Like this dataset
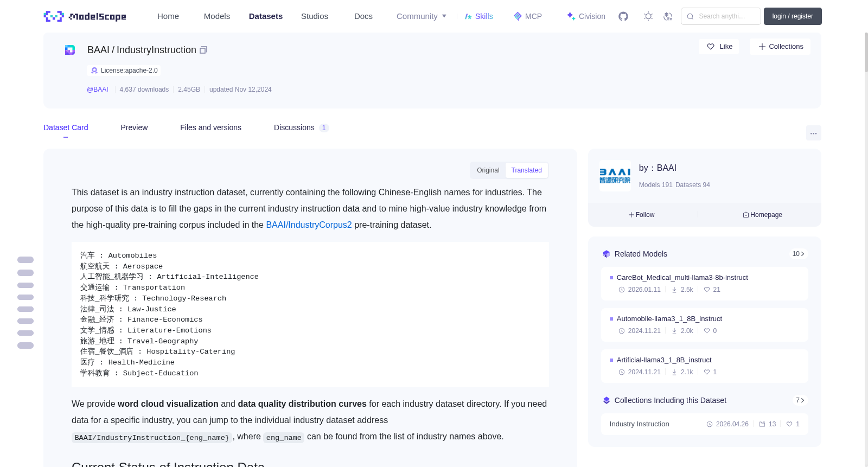Image resolution: width=868 pixels, height=467 pixels. [x=719, y=47]
